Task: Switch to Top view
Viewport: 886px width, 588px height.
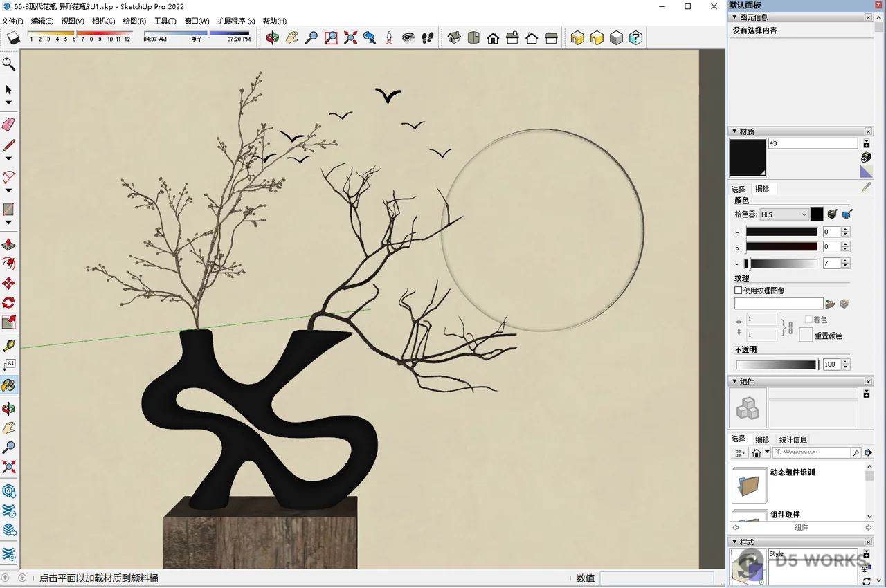Action: (x=473, y=37)
